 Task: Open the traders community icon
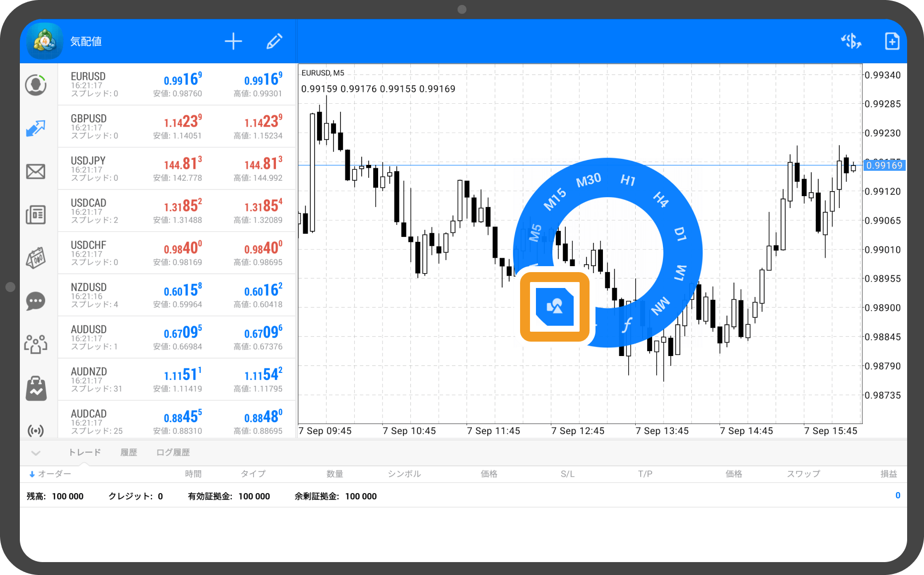(x=36, y=344)
